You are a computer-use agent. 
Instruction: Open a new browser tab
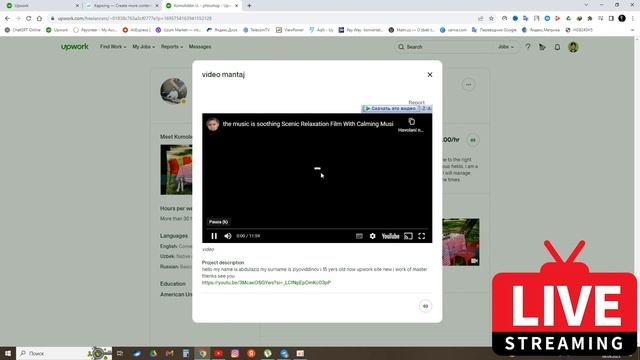pyautogui.click(x=249, y=6)
